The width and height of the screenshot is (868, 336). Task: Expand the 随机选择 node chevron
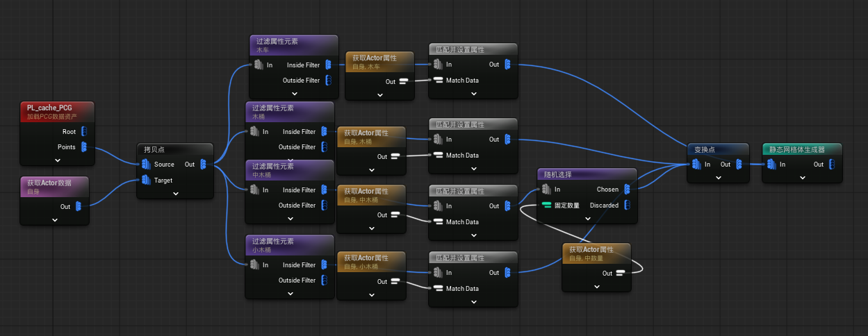(x=587, y=217)
